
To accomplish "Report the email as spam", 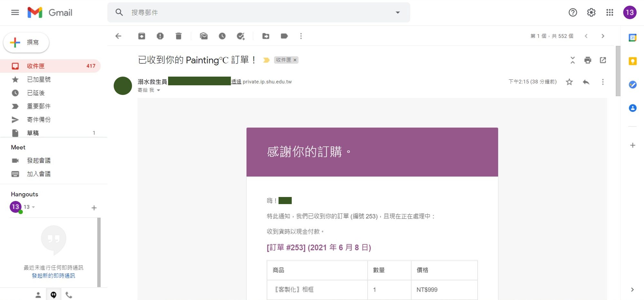I will click(160, 36).
